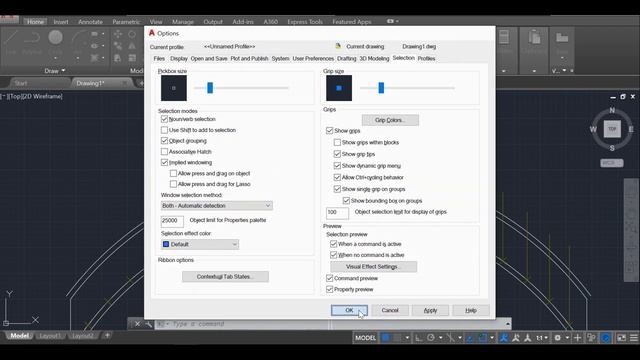Toggle Show dynamic grip menu checkbox
The image size is (640, 360).
(x=337, y=166)
